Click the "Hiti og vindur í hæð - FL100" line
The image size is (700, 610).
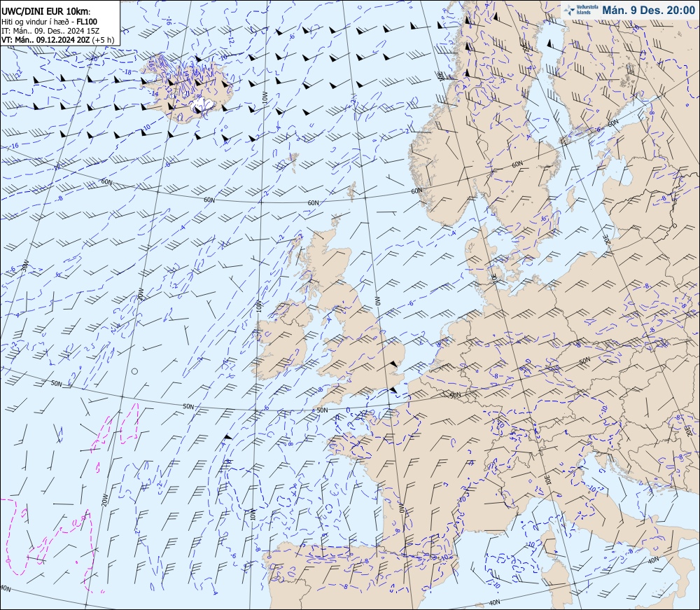click(x=49, y=22)
